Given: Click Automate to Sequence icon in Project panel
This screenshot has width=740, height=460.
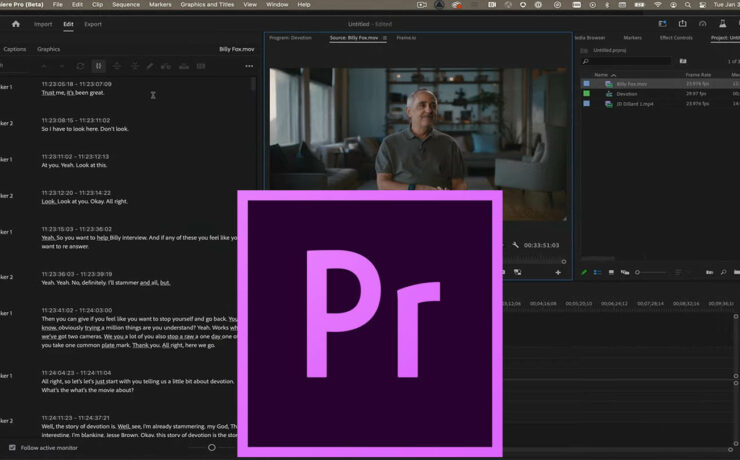Looking at the screenshot, I should coord(709,272).
